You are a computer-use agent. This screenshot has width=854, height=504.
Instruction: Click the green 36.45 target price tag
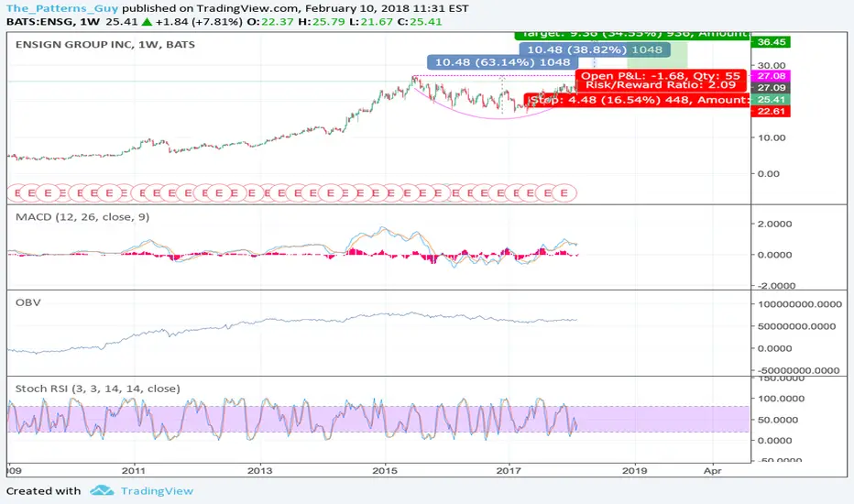771,42
